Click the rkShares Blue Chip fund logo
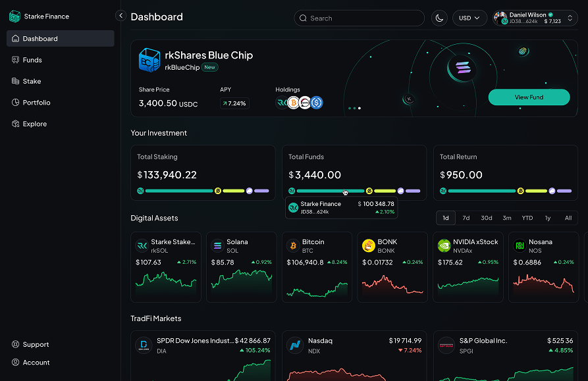The height and width of the screenshot is (381, 588). [149, 60]
